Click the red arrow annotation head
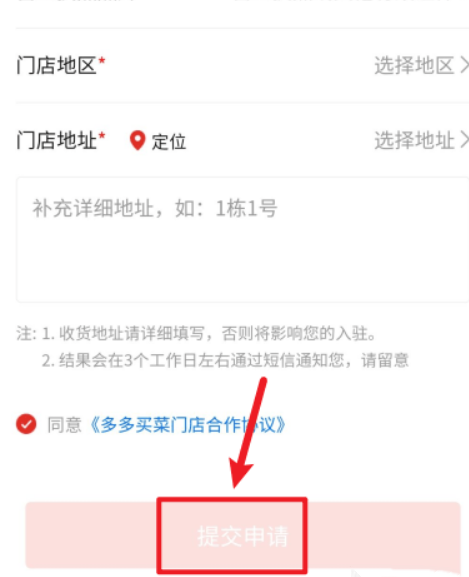Viewport: 469px width, 577px height. click(240, 474)
